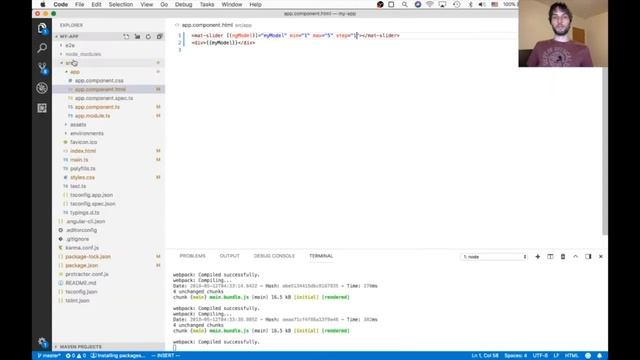Open app.component.css file
This screenshot has height=360, width=640.
click(x=99, y=81)
